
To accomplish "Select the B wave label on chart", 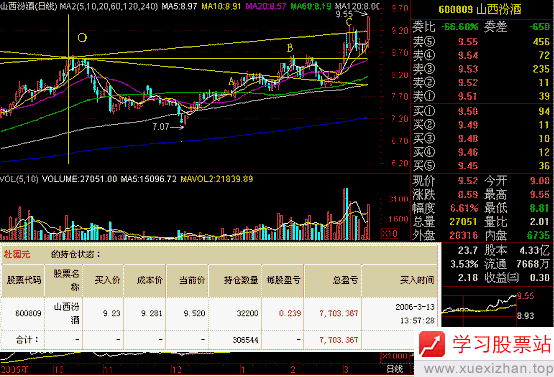I will click(290, 48).
